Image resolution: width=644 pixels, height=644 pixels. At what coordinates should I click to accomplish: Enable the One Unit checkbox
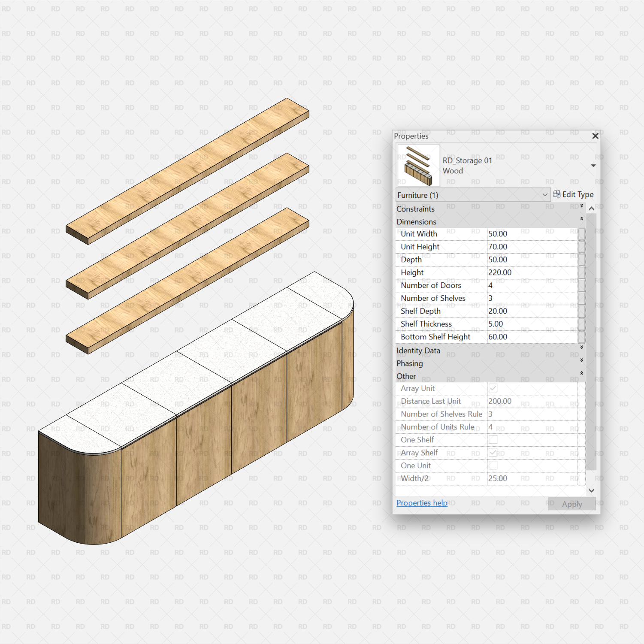493,465
